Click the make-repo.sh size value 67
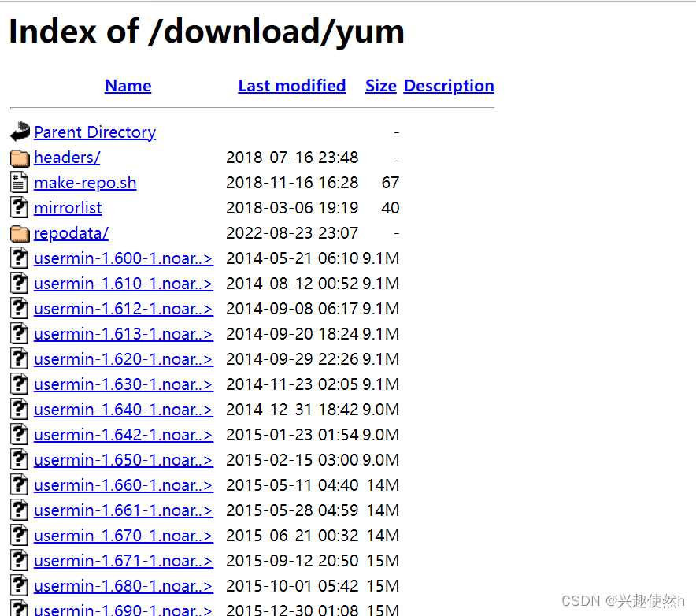696x616 pixels. (x=391, y=183)
